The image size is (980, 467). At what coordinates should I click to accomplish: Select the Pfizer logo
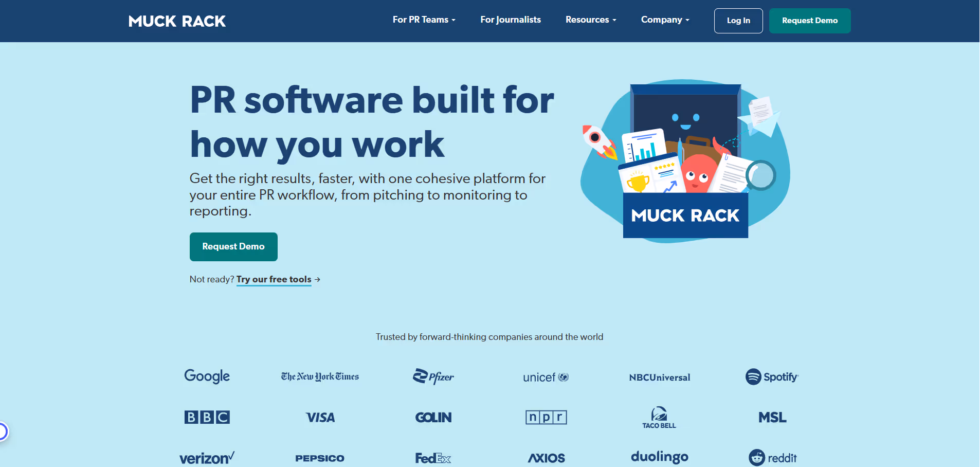click(x=433, y=376)
